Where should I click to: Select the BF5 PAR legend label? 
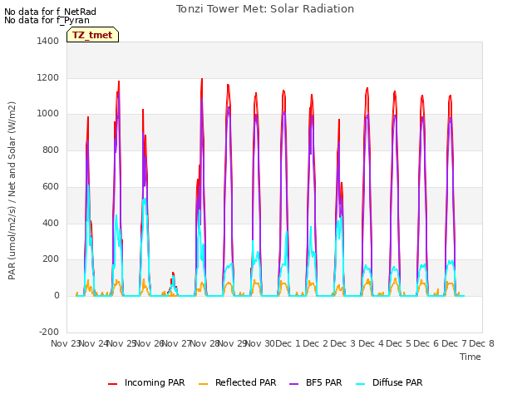(323, 382)
